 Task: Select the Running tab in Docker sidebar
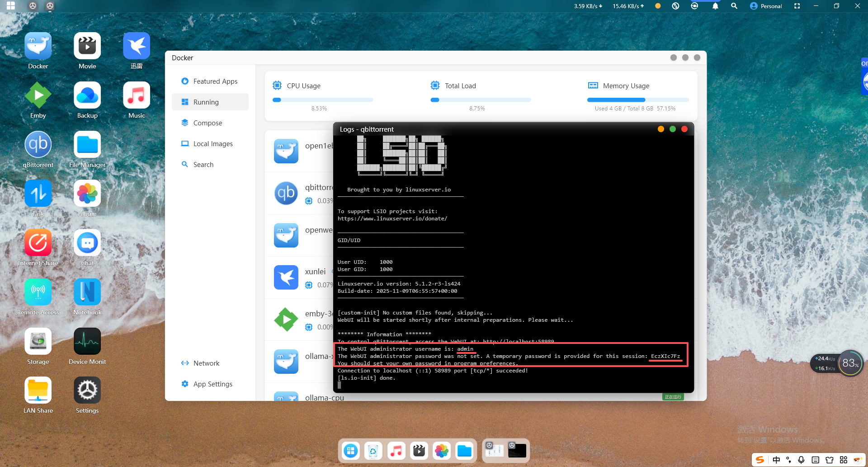click(210, 102)
